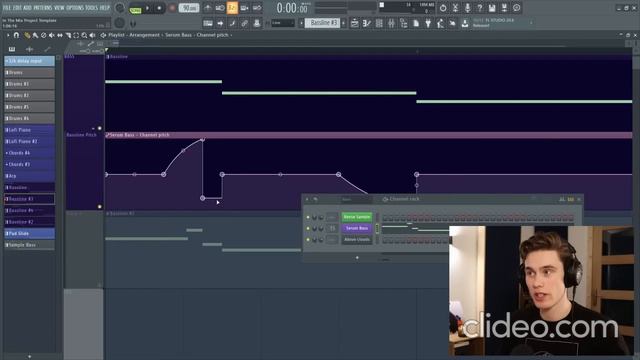
Task: Select the magnet snap icon in playlist toolbar
Action: 16,36
